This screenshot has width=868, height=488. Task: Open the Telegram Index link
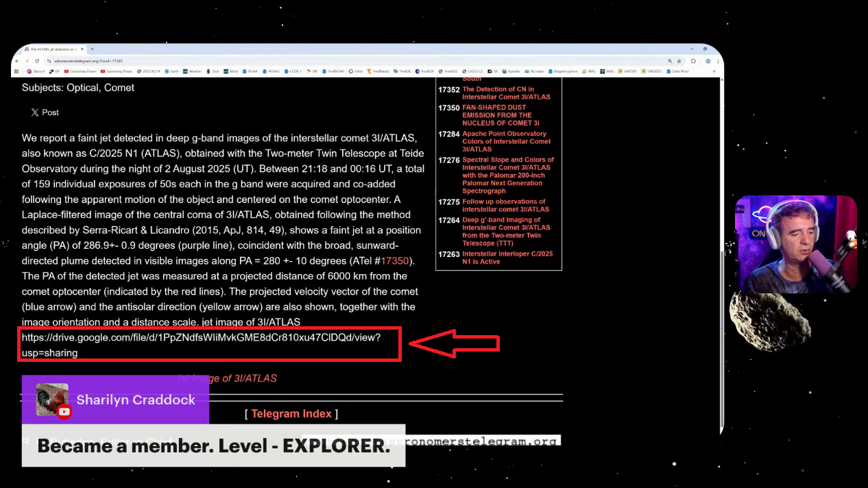point(291,414)
